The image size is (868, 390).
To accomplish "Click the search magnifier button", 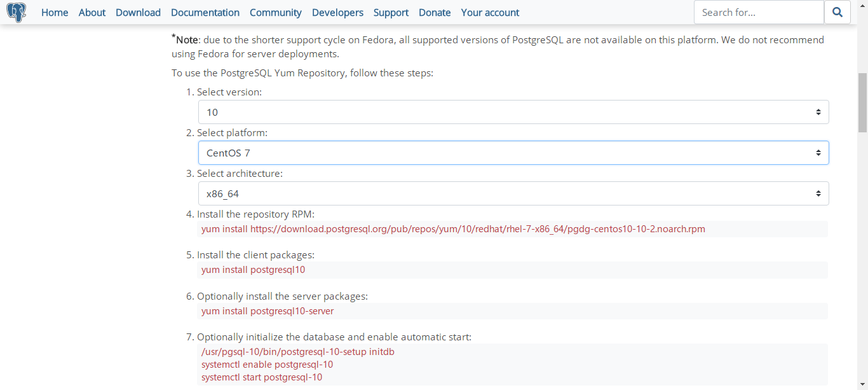I will (x=837, y=12).
